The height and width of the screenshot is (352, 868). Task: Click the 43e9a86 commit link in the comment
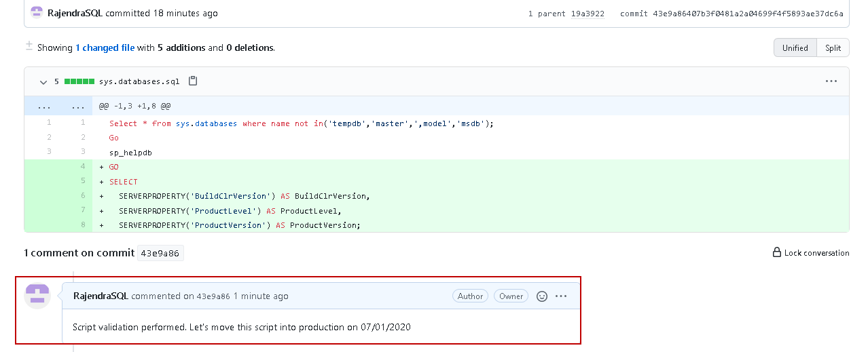coord(213,296)
